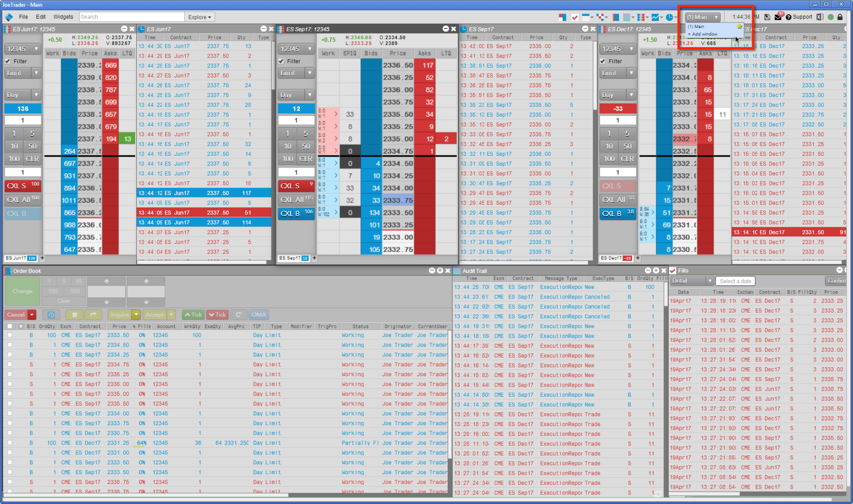Click the blue line chart icon in the top toolbar
This screenshot has width=853, height=504.
(656, 17)
